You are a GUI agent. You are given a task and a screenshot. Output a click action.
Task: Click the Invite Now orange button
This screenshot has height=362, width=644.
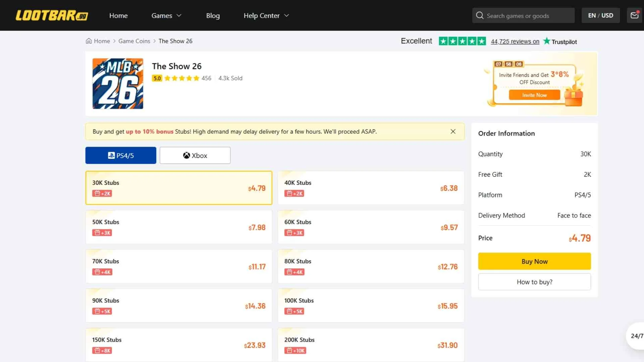534,95
